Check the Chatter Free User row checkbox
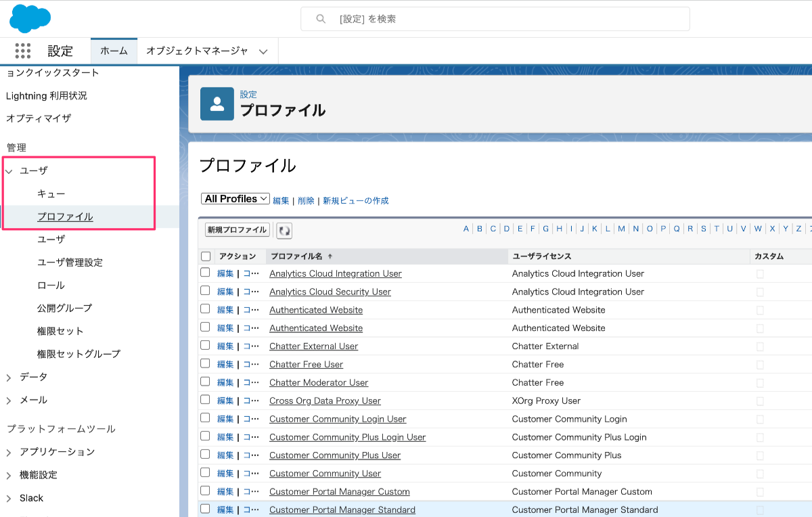This screenshot has height=517, width=812. (206, 363)
